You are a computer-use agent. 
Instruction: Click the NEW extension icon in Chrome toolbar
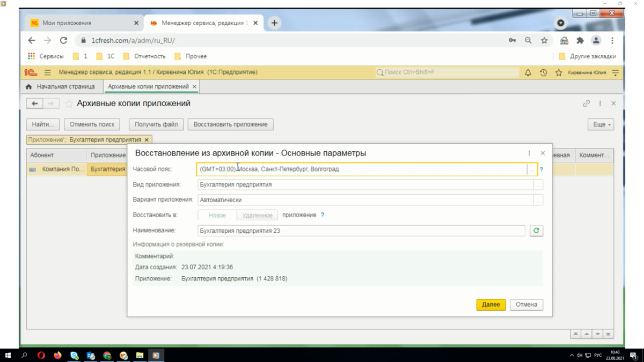click(564, 40)
